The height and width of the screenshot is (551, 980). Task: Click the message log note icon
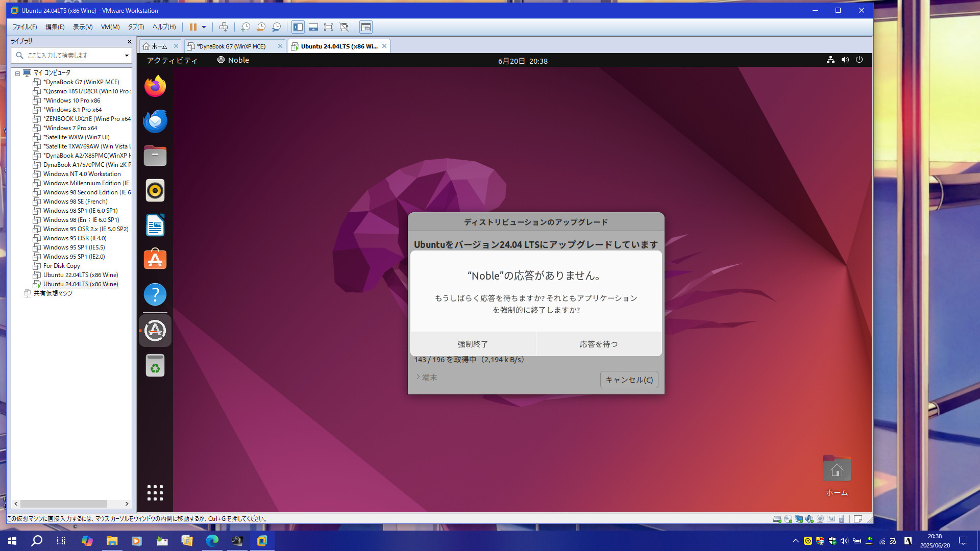coord(857,519)
